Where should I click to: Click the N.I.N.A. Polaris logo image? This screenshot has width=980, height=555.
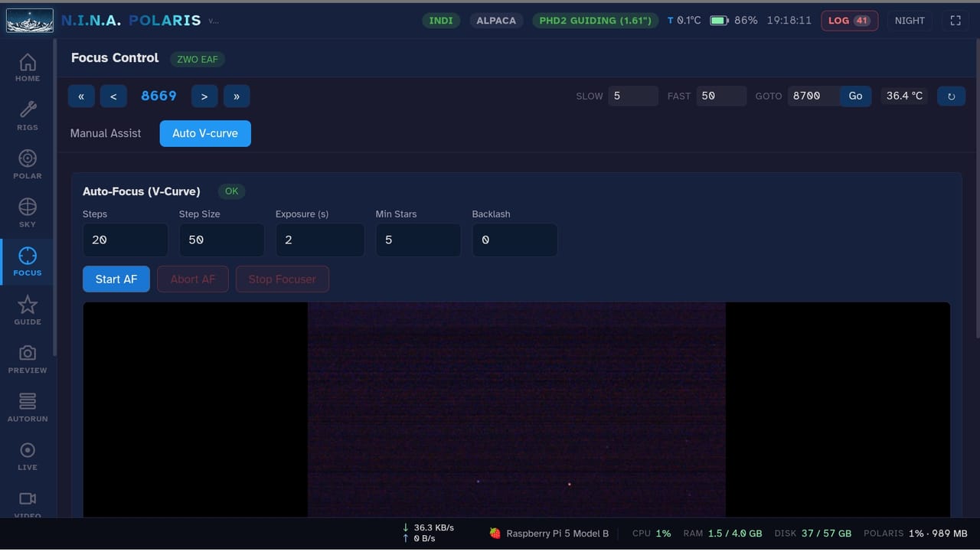[30, 21]
